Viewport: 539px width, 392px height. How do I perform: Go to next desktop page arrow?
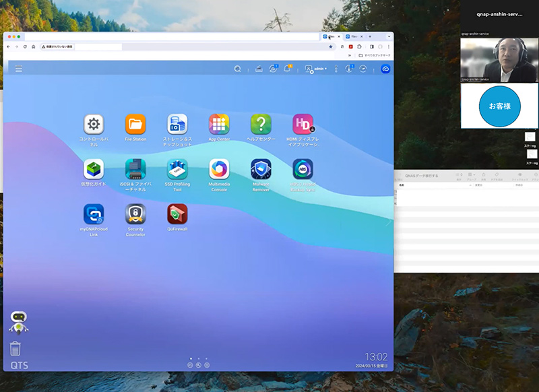click(389, 223)
